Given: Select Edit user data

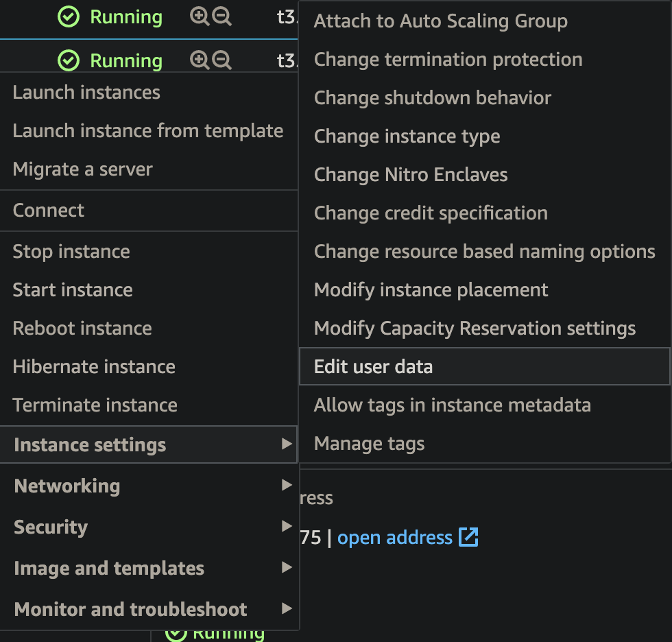Looking at the screenshot, I should tap(485, 366).
